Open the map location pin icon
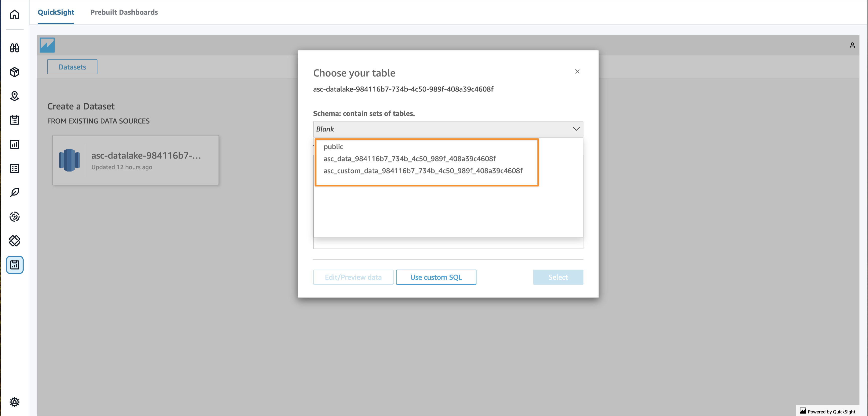Viewport: 868px width, 416px height. [15, 96]
